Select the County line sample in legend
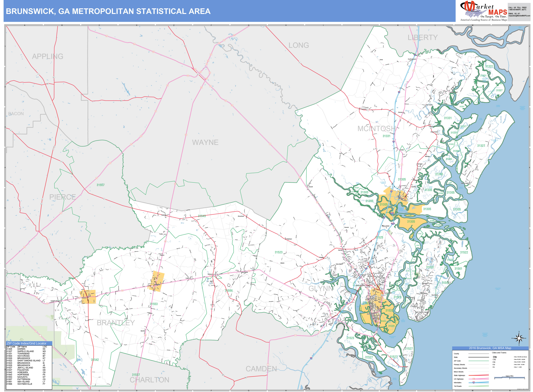 pyautogui.click(x=479, y=354)
